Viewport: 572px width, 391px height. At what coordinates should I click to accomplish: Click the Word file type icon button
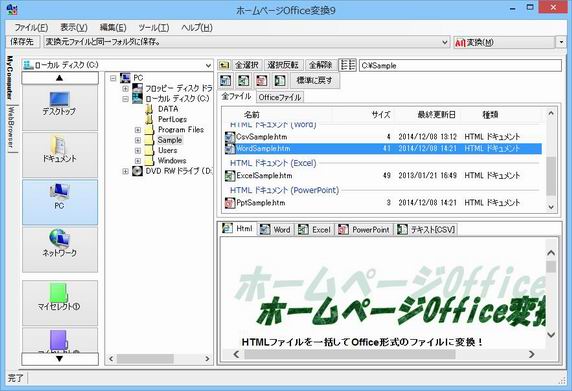click(225, 81)
